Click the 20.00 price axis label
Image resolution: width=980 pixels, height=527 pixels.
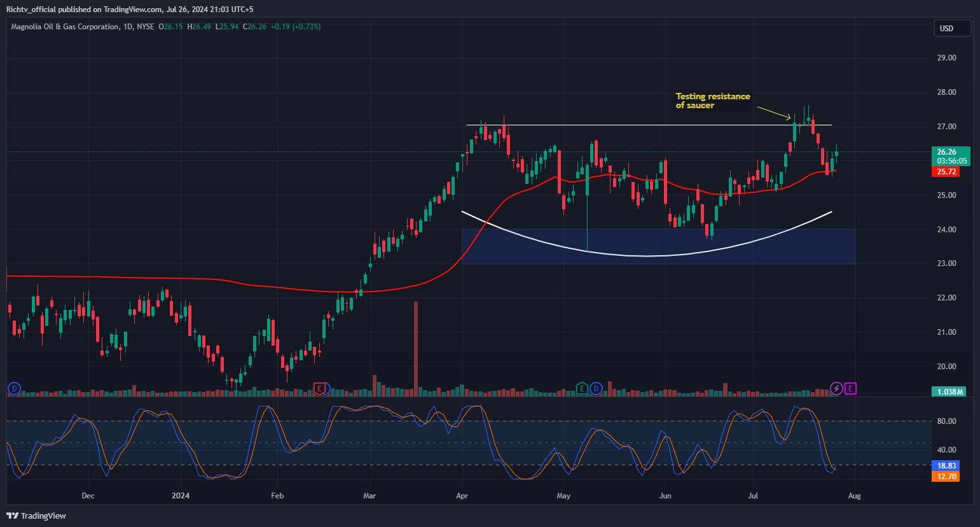[946, 367]
